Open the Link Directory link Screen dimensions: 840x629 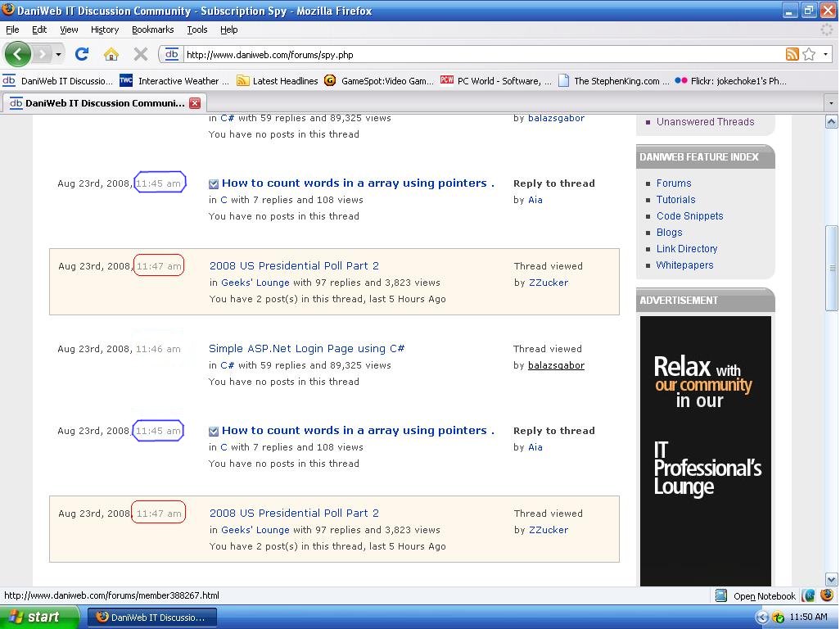click(687, 249)
